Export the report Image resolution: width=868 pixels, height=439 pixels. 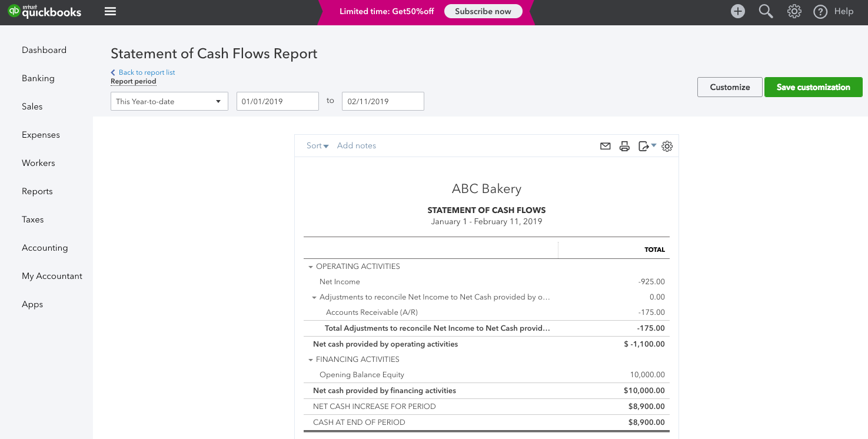pos(644,146)
